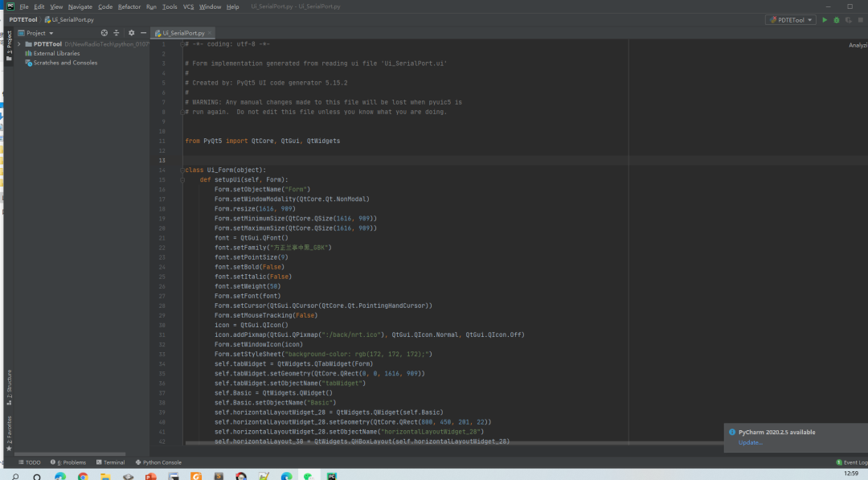Viewport: 868px width, 480px height.
Task: Click the 'font.setPointSize(9)' line
Action: [252, 257]
